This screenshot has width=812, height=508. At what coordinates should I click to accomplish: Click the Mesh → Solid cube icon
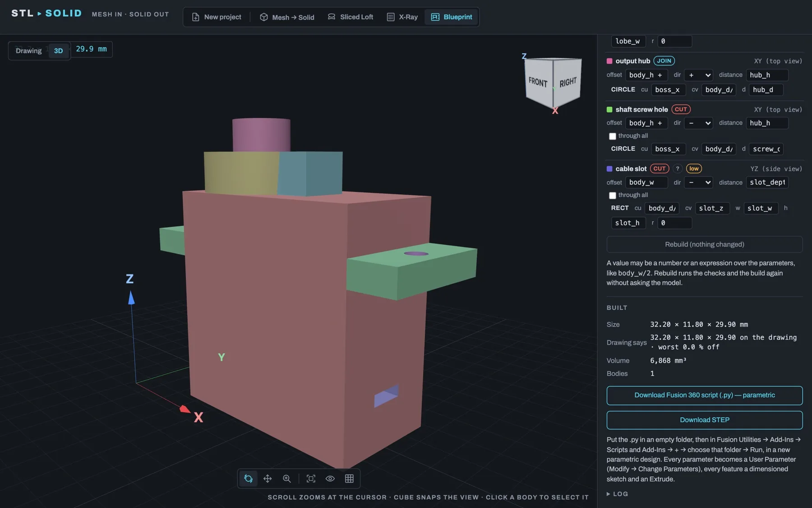coord(264,17)
